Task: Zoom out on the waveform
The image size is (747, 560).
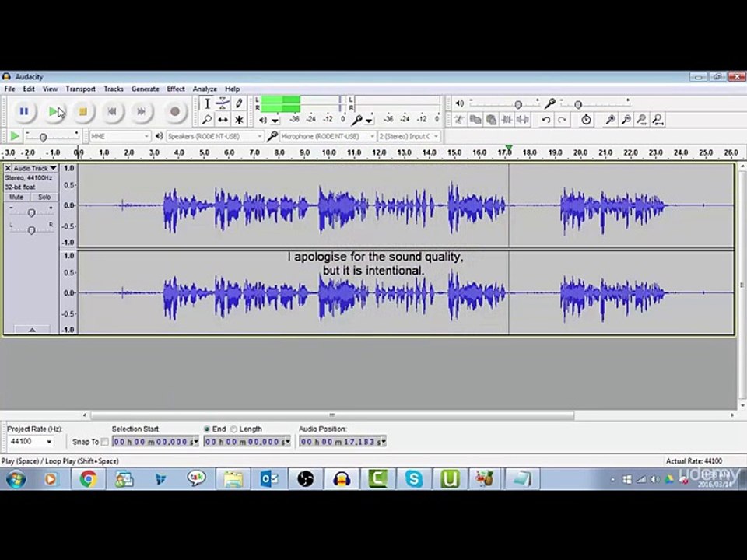Action: click(626, 120)
